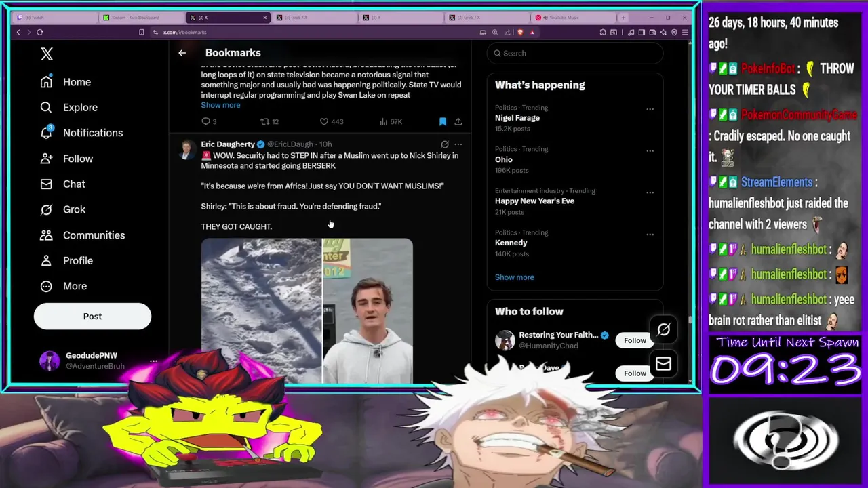
Task: Click browser bookmark icon beside address bar
Action: pyautogui.click(x=141, y=32)
